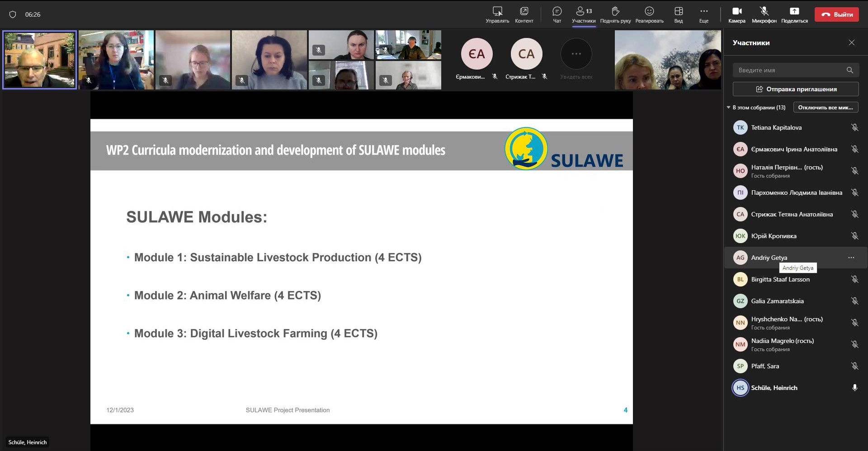
Task: Open more options for Andriy Getya
Action: click(x=851, y=258)
